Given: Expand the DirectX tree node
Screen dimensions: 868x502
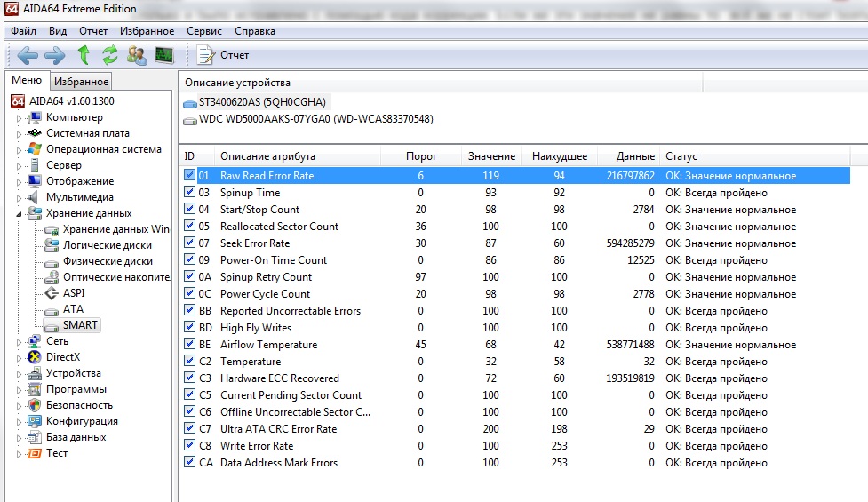Looking at the screenshot, I should click(19, 357).
